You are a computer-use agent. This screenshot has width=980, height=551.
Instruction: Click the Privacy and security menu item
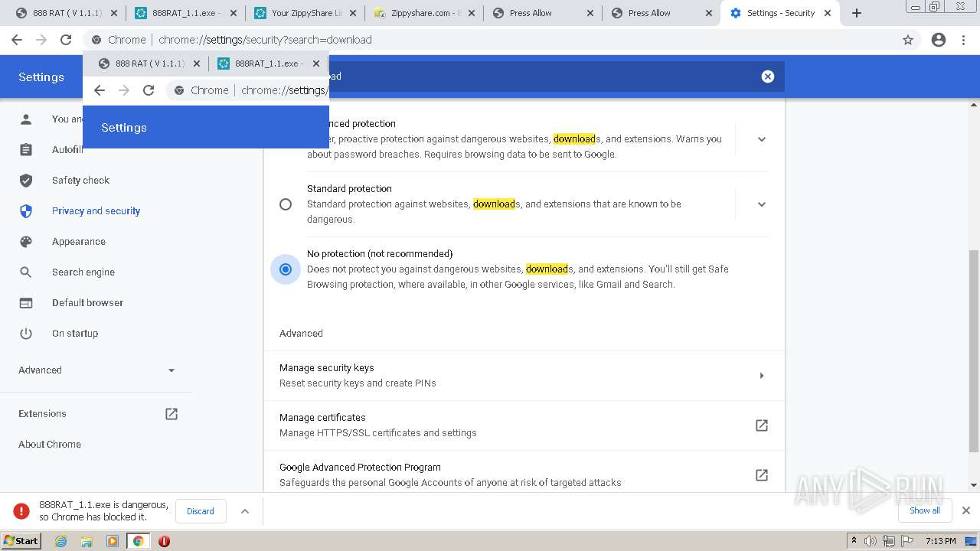(96, 210)
